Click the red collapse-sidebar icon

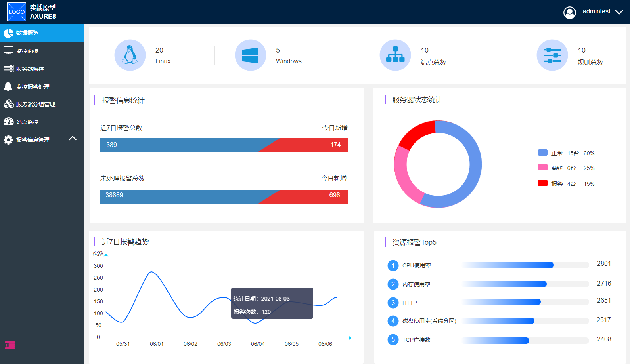[x=10, y=345]
